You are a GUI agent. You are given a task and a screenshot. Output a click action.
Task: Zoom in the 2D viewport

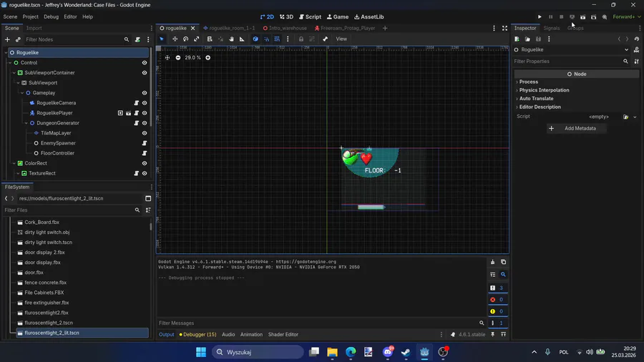click(x=208, y=57)
